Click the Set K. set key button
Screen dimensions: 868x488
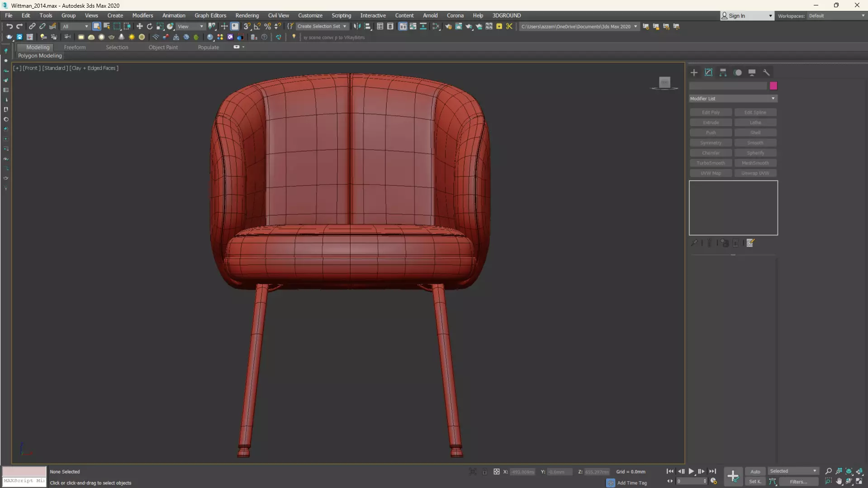[755, 482]
